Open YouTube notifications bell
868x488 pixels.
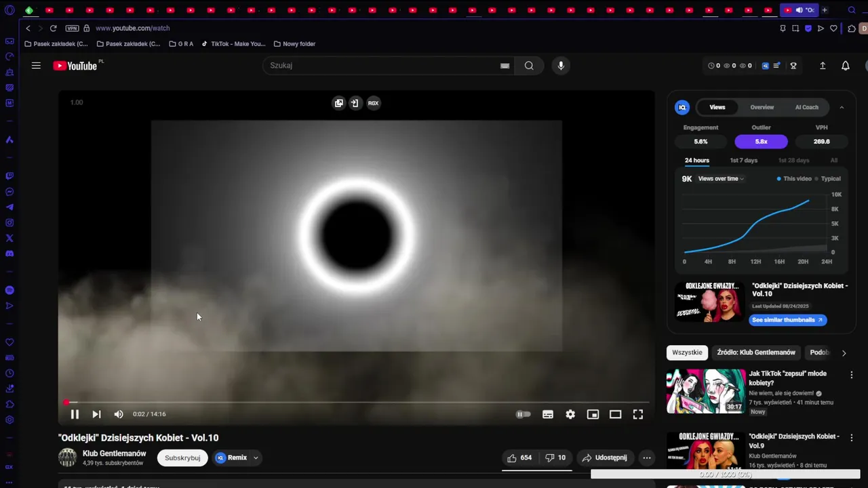pyautogui.click(x=846, y=66)
